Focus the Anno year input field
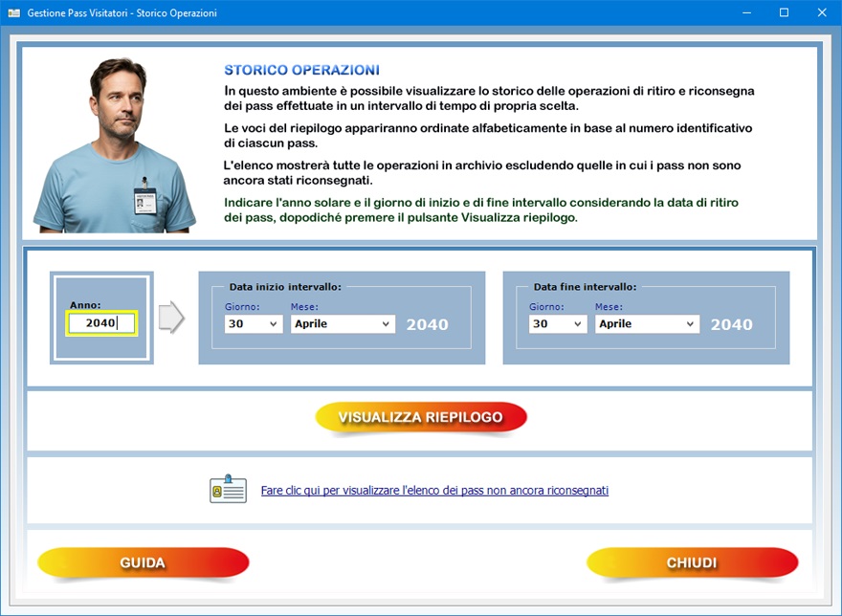The image size is (842, 616). point(100,323)
